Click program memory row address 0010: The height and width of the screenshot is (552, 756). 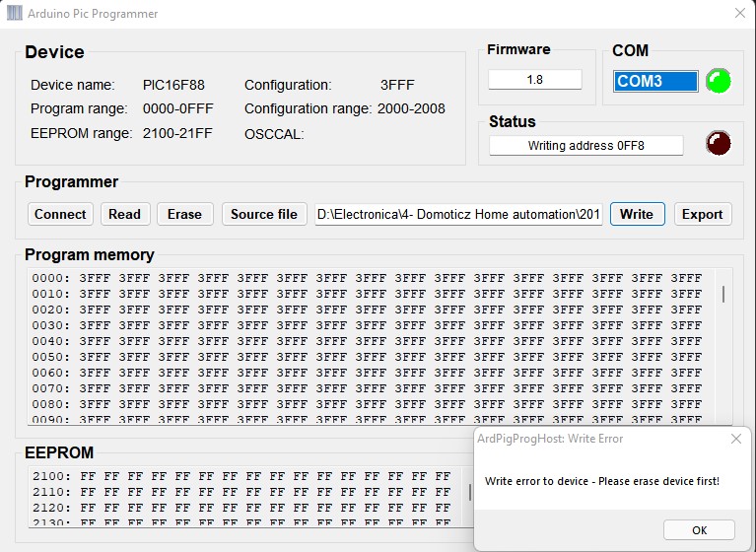[x=51, y=294]
